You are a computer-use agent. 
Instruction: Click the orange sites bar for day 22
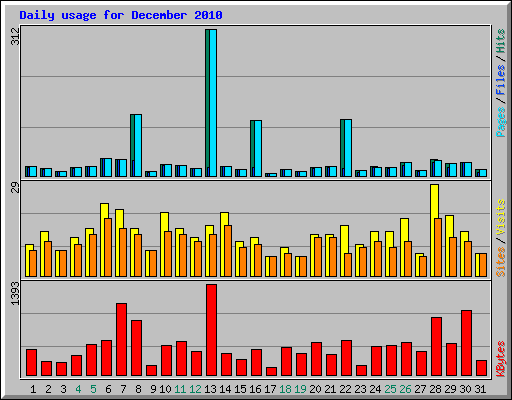348,265
